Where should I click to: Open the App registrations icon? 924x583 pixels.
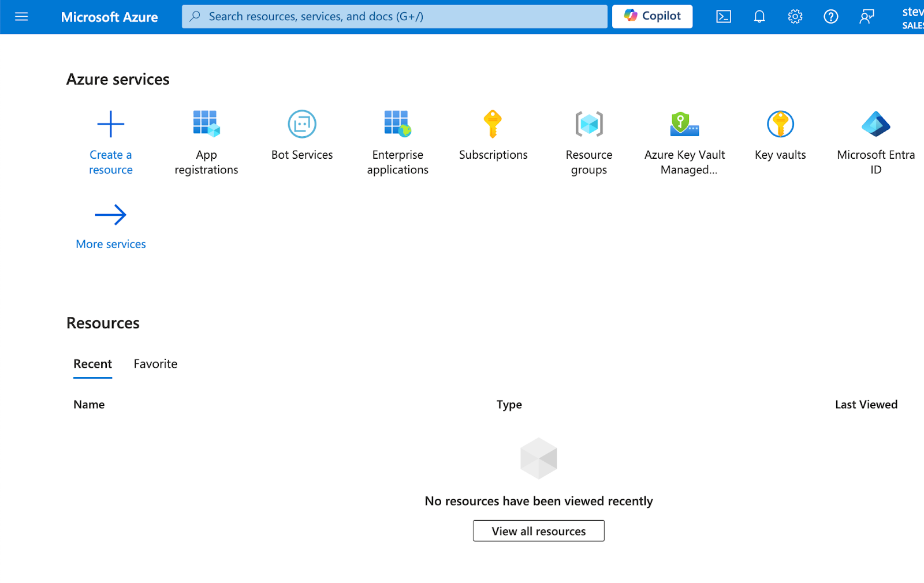[206, 124]
